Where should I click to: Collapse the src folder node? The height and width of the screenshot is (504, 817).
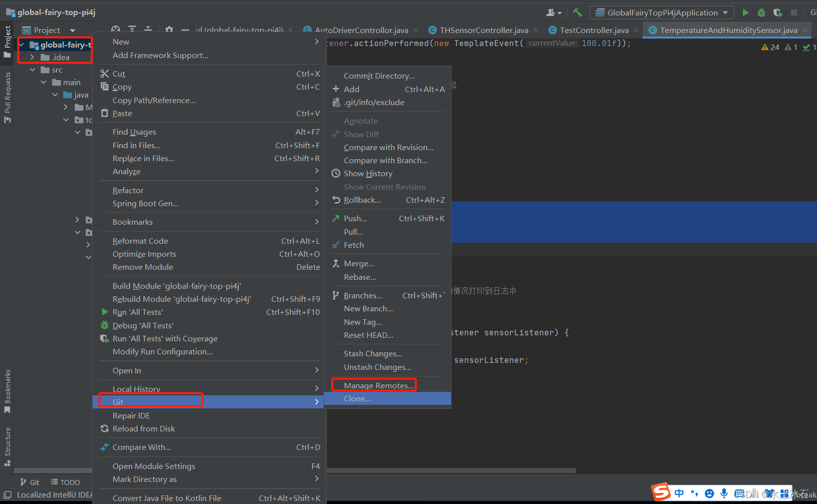pyautogui.click(x=33, y=70)
